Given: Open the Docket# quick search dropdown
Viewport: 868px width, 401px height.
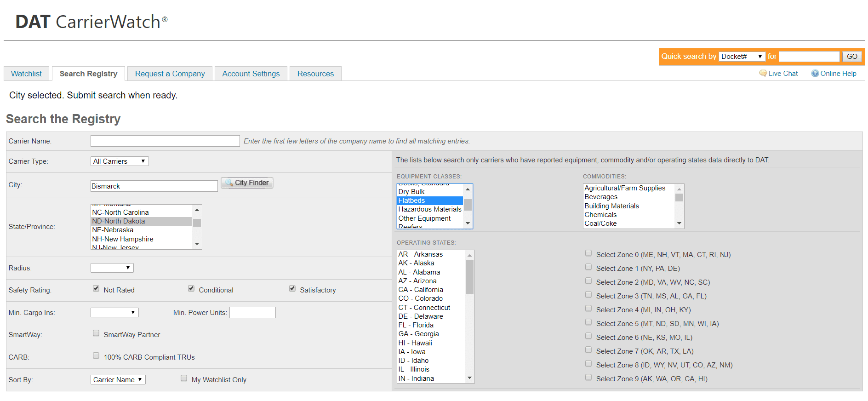Looking at the screenshot, I should [x=742, y=57].
